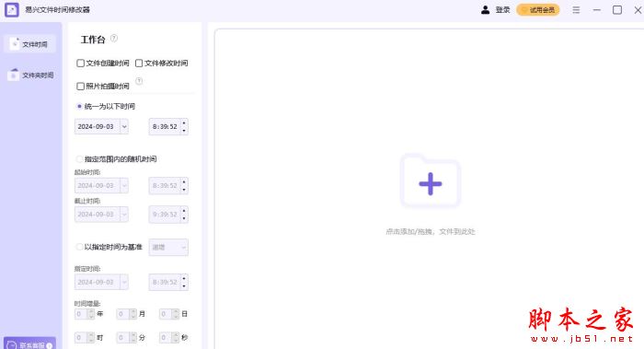Click the help icon beside 照片拍摄时间

tap(139, 81)
